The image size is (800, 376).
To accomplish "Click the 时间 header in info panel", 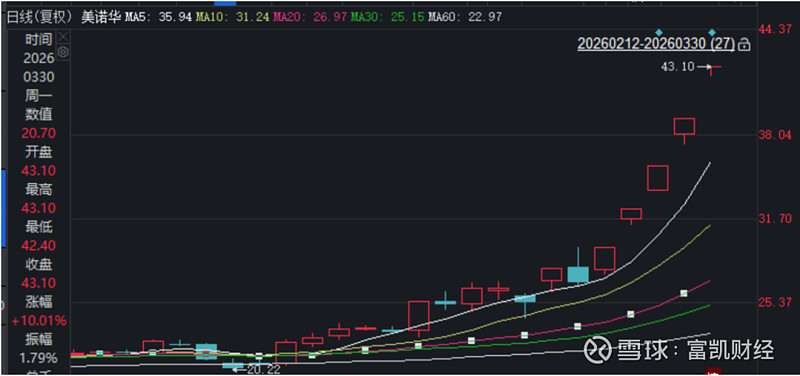I will (39, 39).
